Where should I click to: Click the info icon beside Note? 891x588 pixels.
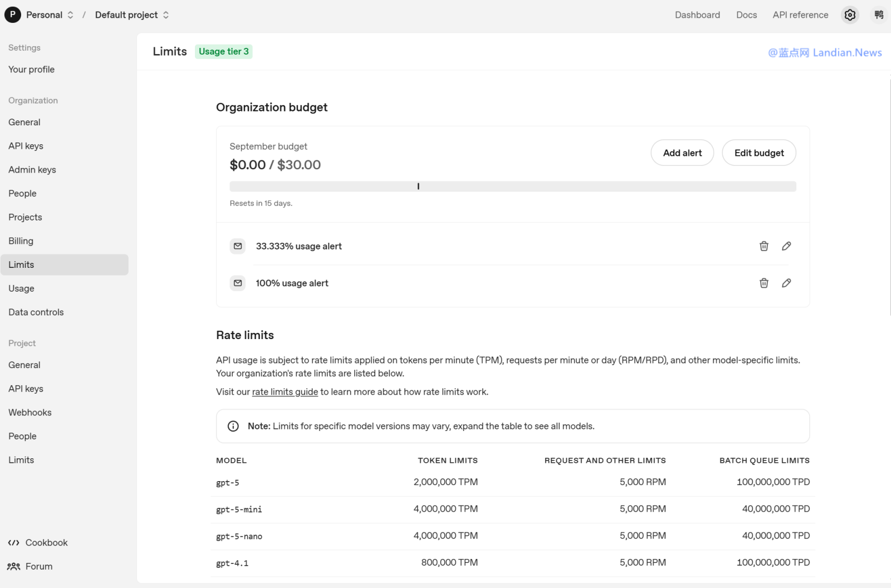(x=233, y=426)
